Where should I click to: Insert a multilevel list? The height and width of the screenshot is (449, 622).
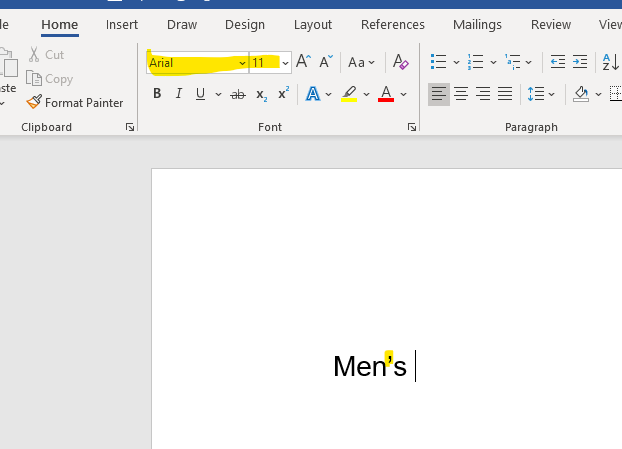[513, 62]
